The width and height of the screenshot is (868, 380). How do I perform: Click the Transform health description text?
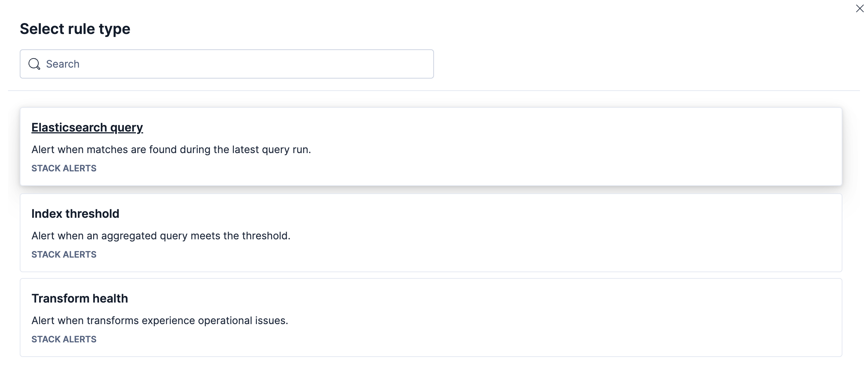coord(160,320)
